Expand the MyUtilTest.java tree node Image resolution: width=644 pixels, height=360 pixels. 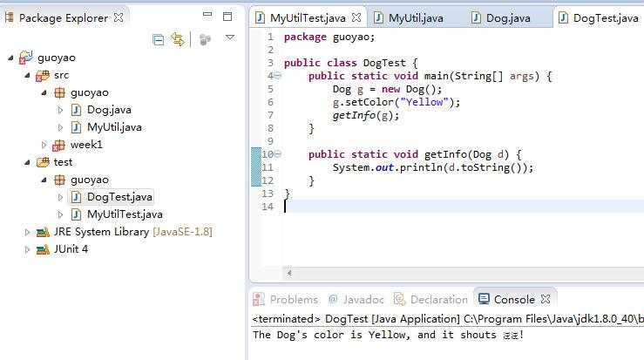pos(60,214)
